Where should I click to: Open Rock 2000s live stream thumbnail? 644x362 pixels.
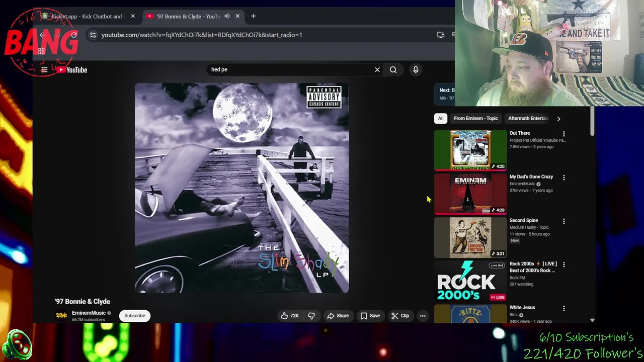click(x=470, y=281)
